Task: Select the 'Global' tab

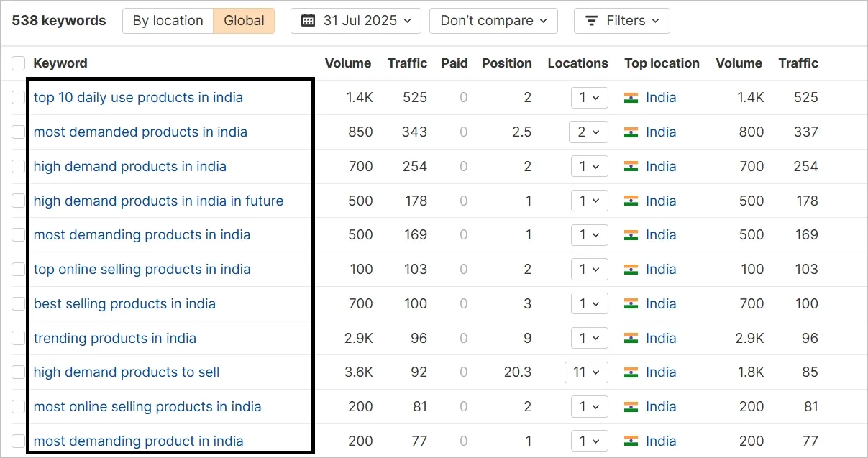Action: point(243,20)
